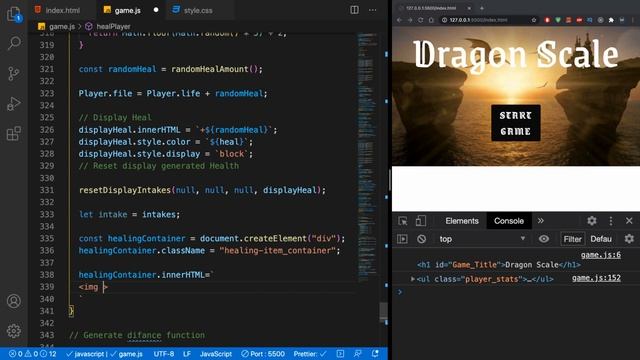Click the Start Game button
This screenshot has width=640, height=360.
516,123
